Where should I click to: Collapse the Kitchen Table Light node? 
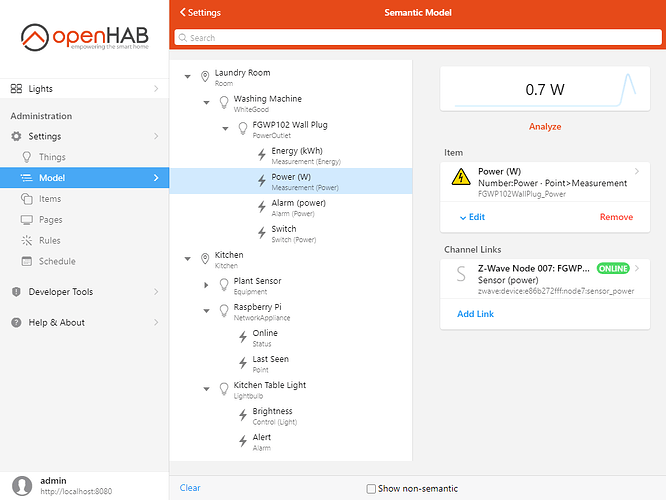coord(206,389)
